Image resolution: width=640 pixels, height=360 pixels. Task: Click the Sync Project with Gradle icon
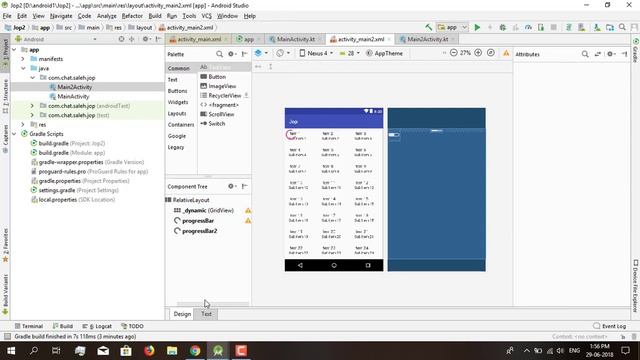click(x=568, y=27)
